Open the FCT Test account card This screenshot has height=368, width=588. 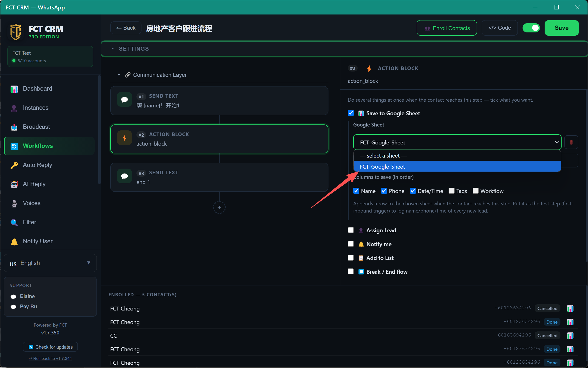click(50, 57)
